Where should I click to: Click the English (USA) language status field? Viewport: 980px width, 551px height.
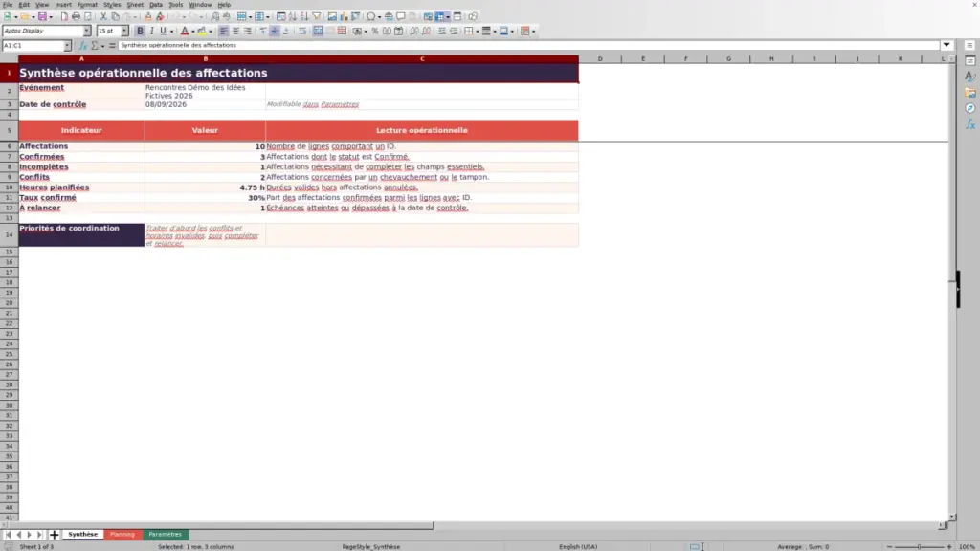(x=578, y=546)
